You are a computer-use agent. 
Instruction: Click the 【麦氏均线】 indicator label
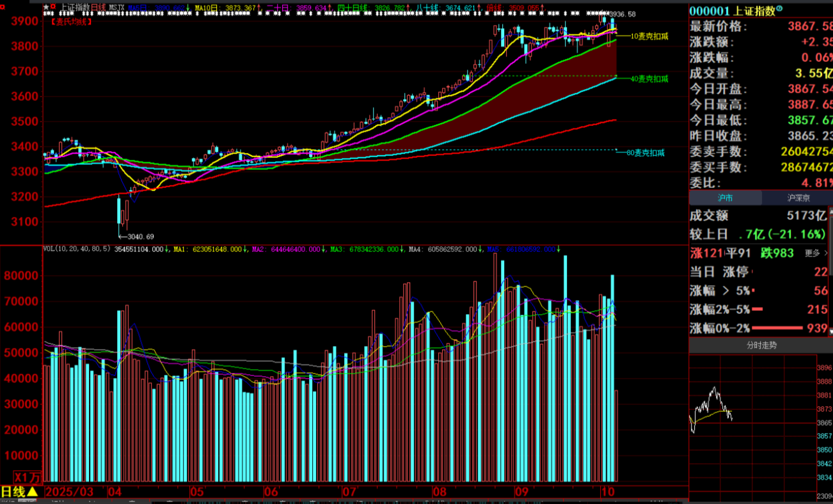pos(71,21)
